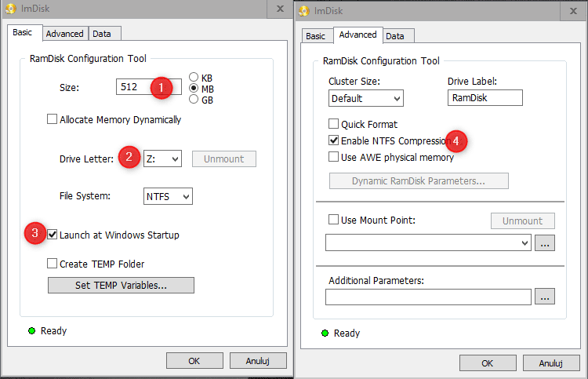Open the Drive Letter Z: dropdown

pyautogui.click(x=163, y=159)
